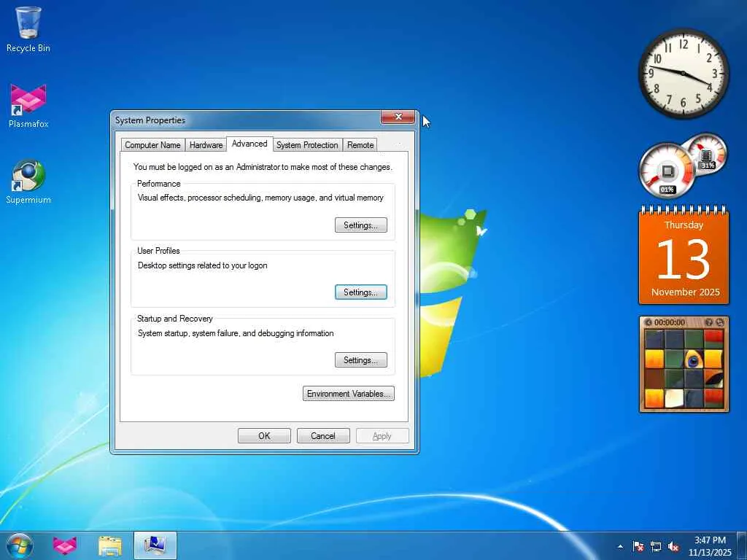The height and width of the screenshot is (560, 747).
Task: Click the network tray icon
Action: click(x=656, y=546)
